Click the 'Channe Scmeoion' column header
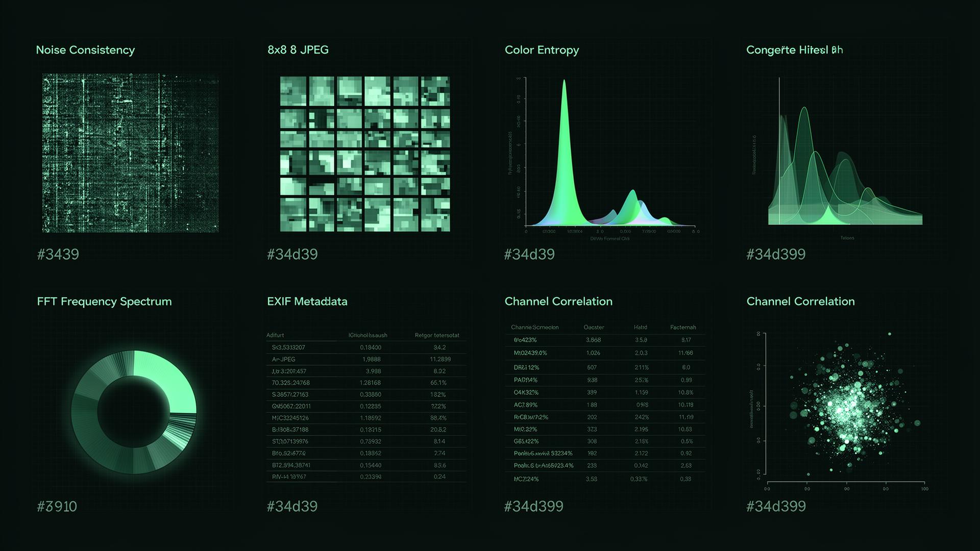The height and width of the screenshot is (551, 980). [535, 328]
